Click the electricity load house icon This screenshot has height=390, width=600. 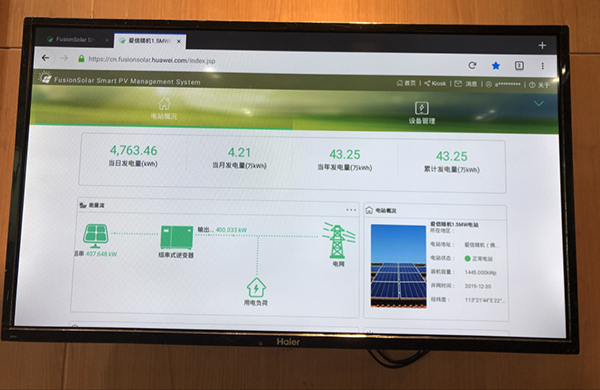pos(256,287)
